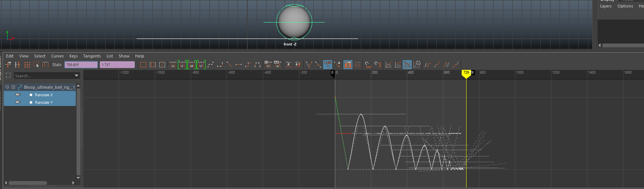Open the Keys menu

pyautogui.click(x=74, y=56)
